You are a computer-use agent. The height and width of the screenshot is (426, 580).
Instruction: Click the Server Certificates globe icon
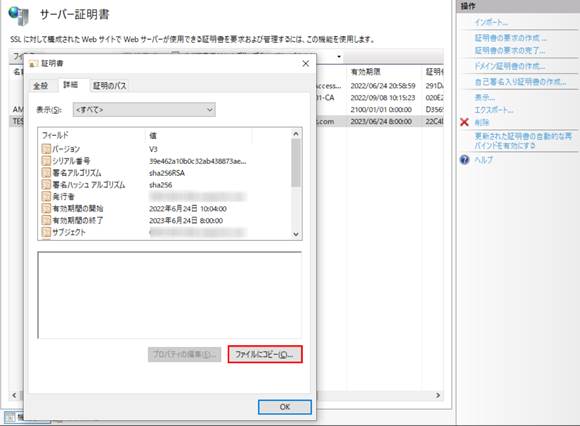18,16
